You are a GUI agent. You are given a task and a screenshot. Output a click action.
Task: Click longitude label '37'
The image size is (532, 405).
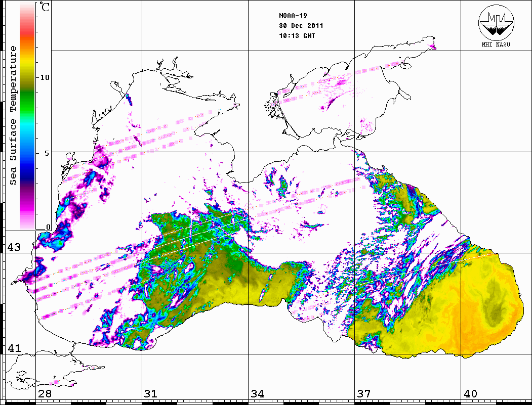tap(364, 393)
